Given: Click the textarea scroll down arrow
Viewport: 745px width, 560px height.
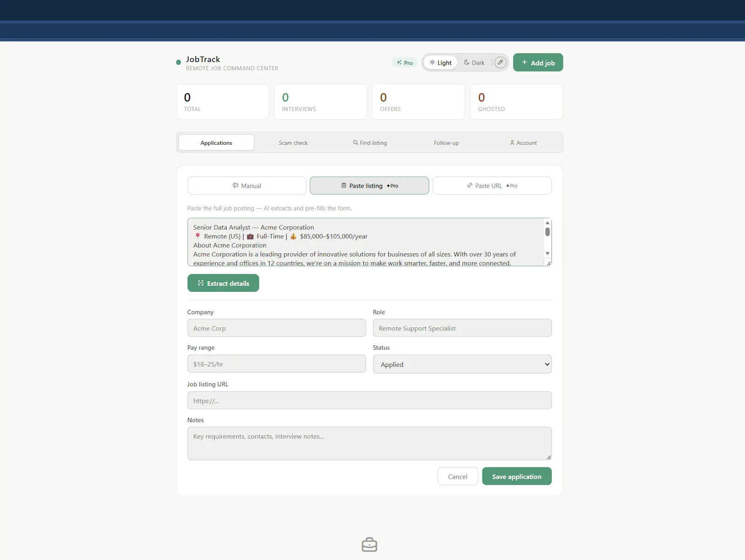Looking at the screenshot, I should click(548, 254).
